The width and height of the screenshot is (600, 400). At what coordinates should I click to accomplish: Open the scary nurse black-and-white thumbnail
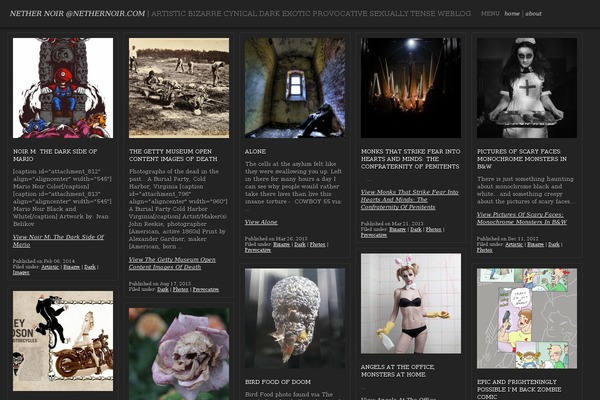[527, 88]
